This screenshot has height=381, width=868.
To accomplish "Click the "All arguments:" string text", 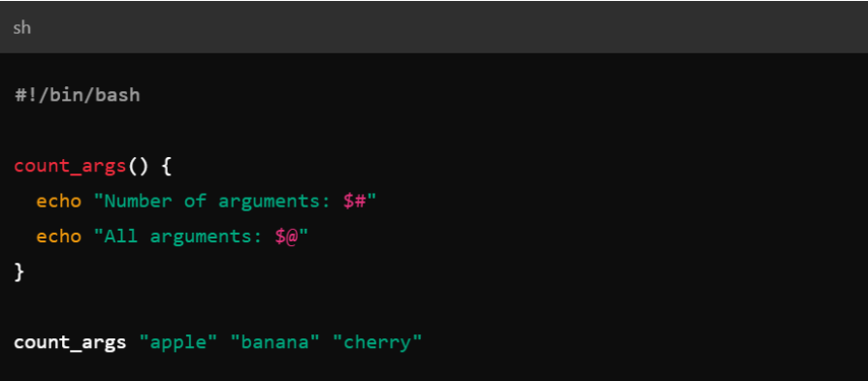I will coord(178,237).
